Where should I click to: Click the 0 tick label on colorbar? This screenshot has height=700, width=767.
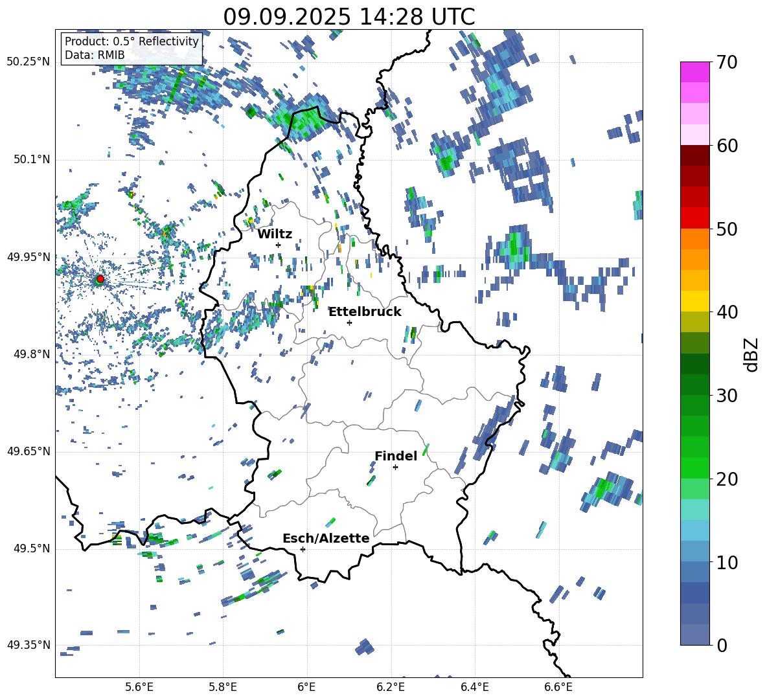coord(721,646)
